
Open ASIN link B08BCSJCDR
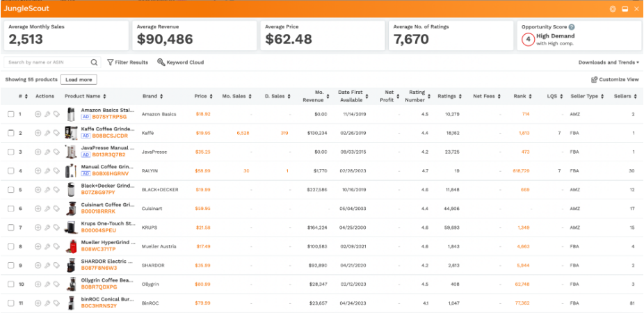tap(110, 136)
